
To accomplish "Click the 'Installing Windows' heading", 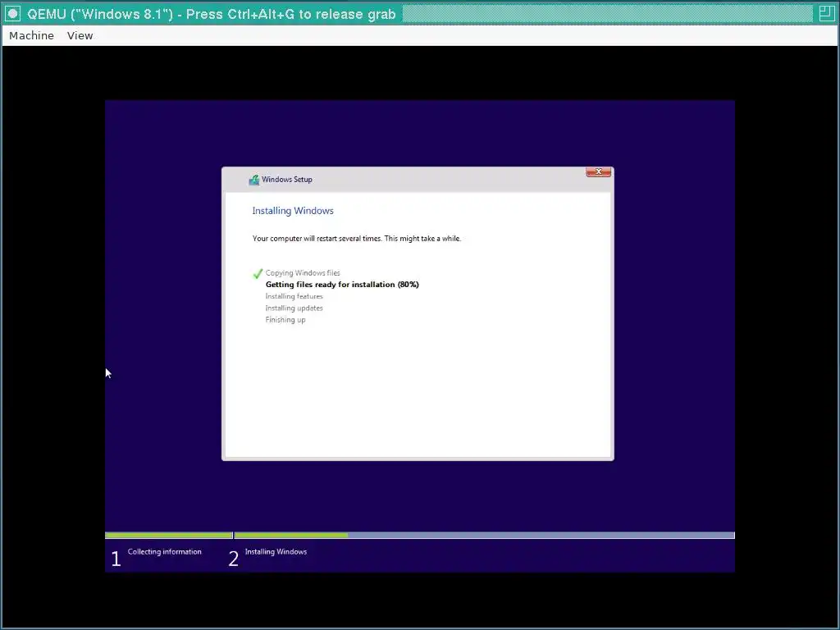I will (293, 211).
